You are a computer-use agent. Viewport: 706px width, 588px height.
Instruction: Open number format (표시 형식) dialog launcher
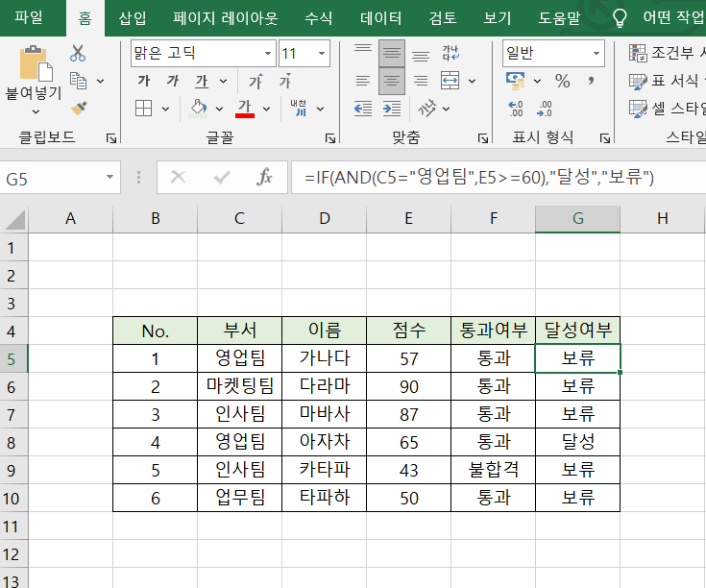[605, 138]
